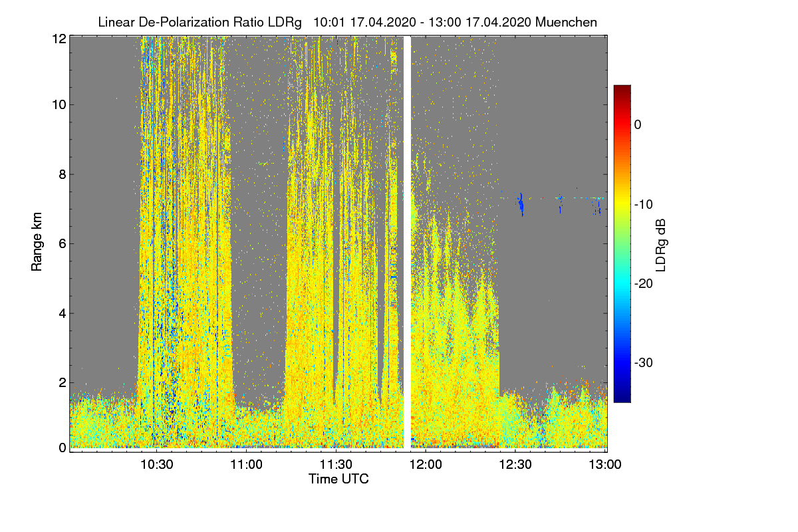Screen dimensions: 798x532
Task: Click the y-axis tick label 8
Action: point(62,174)
